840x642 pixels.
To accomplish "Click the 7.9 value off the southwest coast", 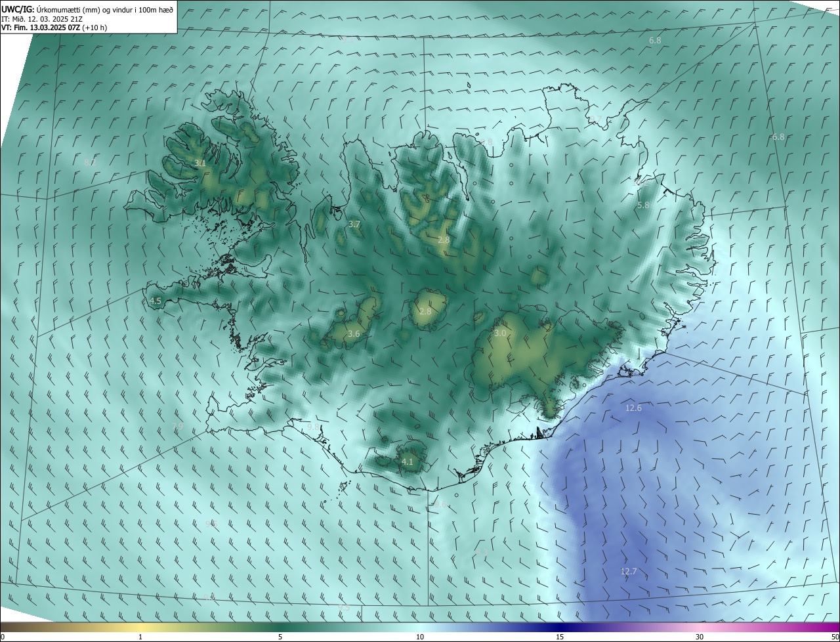I will (177, 427).
